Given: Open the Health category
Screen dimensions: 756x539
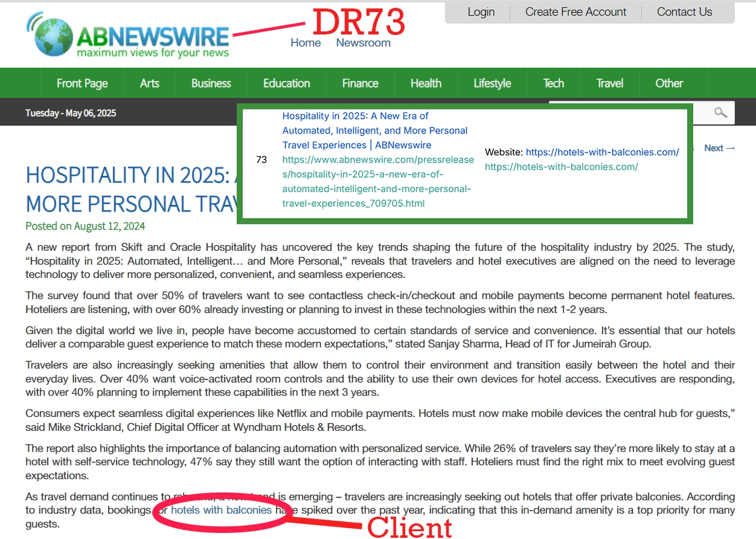Looking at the screenshot, I should coord(426,83).
